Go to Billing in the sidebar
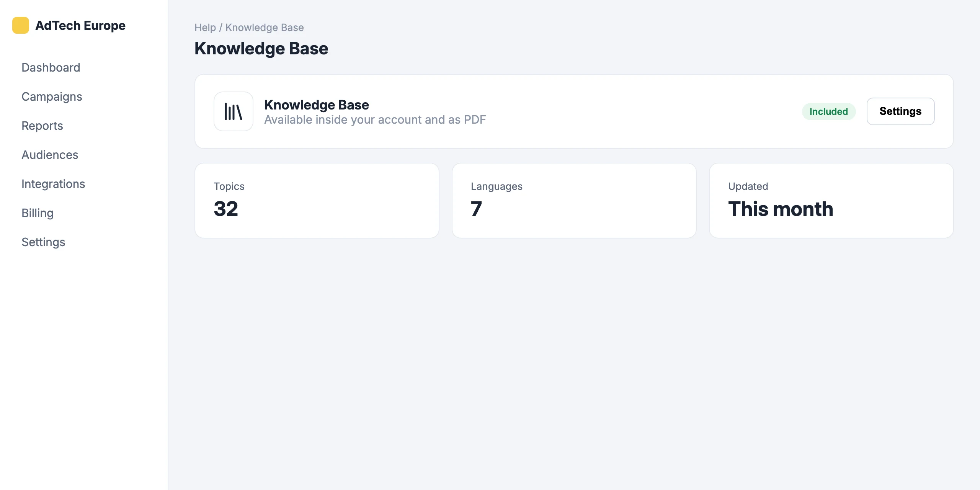 pos(38,213)
